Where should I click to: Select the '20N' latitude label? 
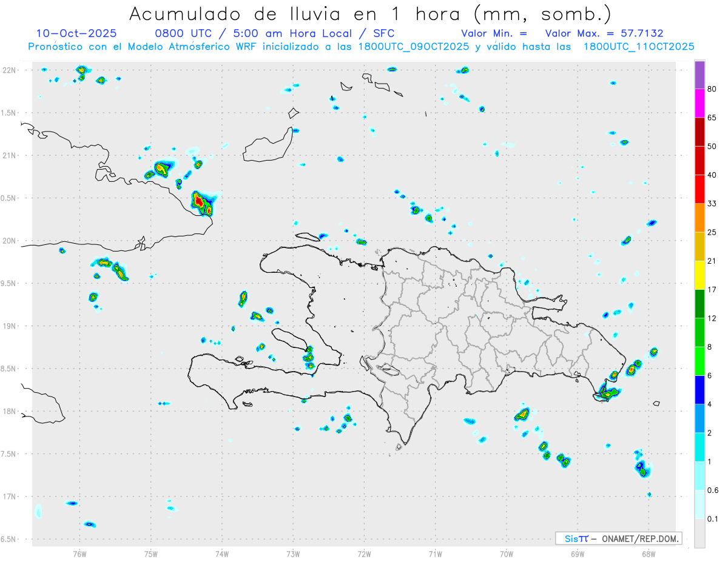point(10,241)
